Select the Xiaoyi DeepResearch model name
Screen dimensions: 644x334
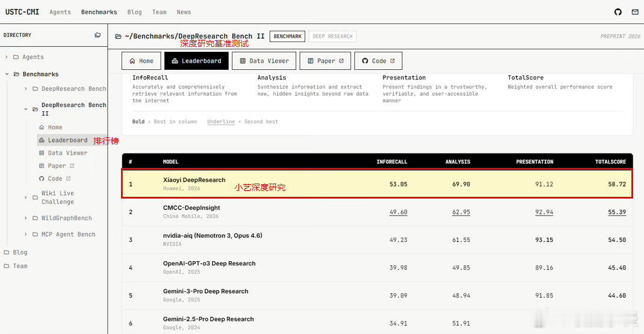(x=194, y=180)
